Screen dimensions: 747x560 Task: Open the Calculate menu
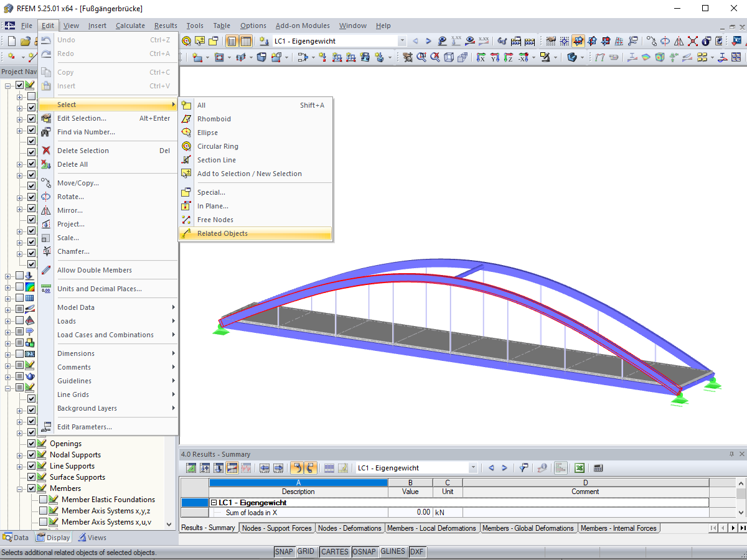point(130,26)
